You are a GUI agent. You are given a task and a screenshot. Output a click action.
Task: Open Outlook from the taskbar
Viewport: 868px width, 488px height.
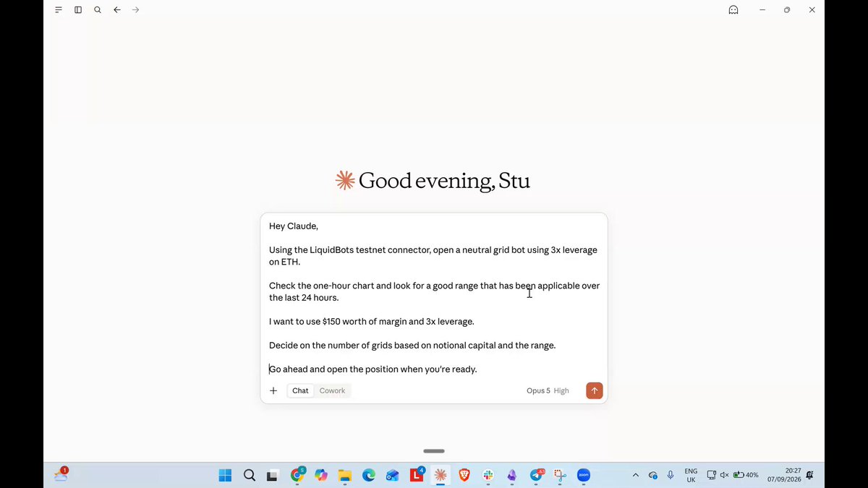[393, 475]
